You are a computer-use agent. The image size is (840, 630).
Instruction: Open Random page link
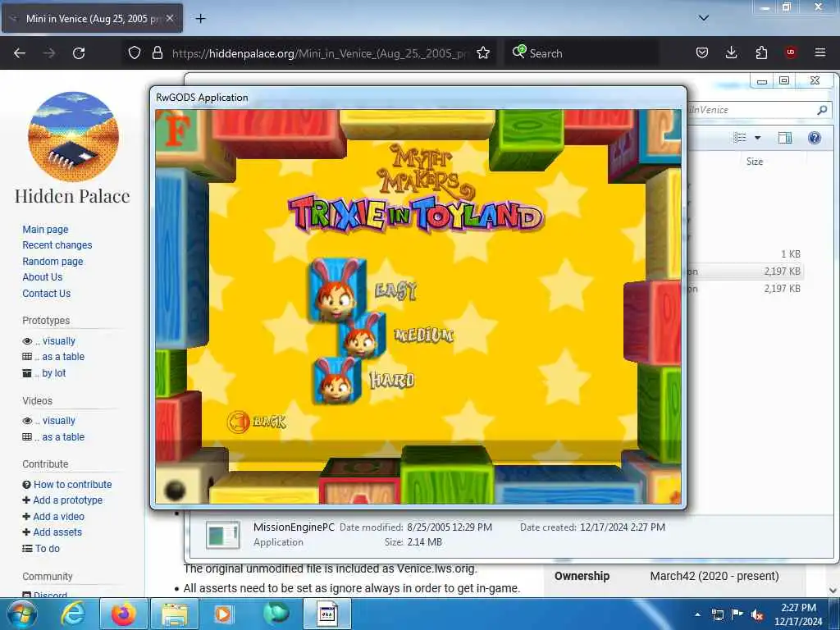pos(52,262)
